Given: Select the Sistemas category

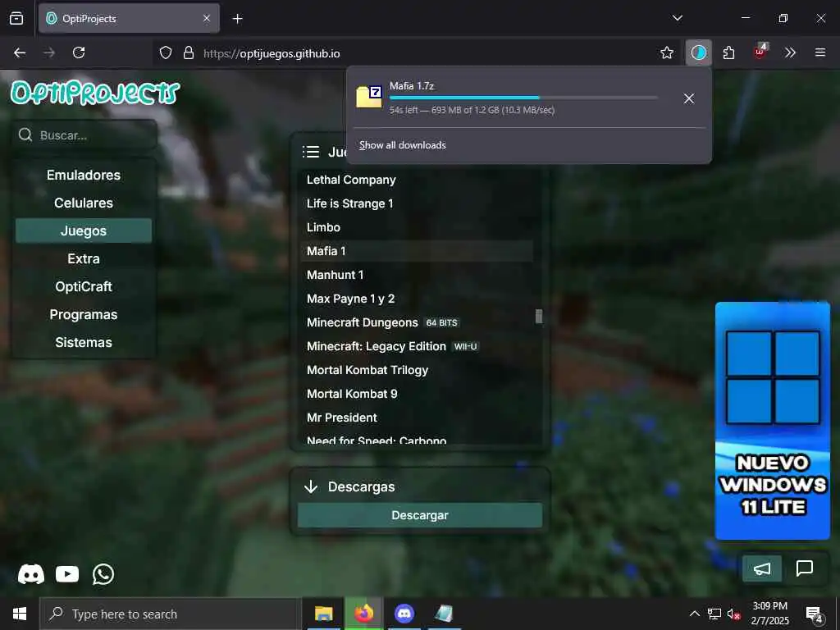Looking at the screenshot, I should point(84,342).
